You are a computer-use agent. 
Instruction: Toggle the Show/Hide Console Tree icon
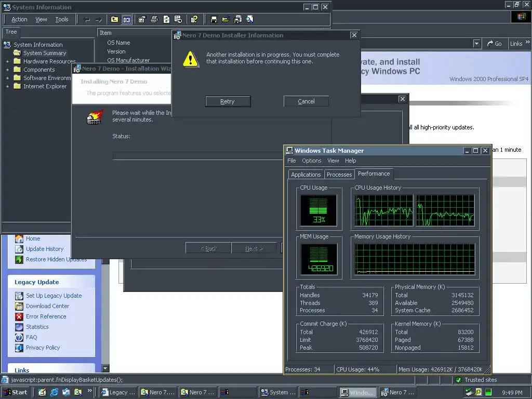pyautogui.click(x=127, y=19)
